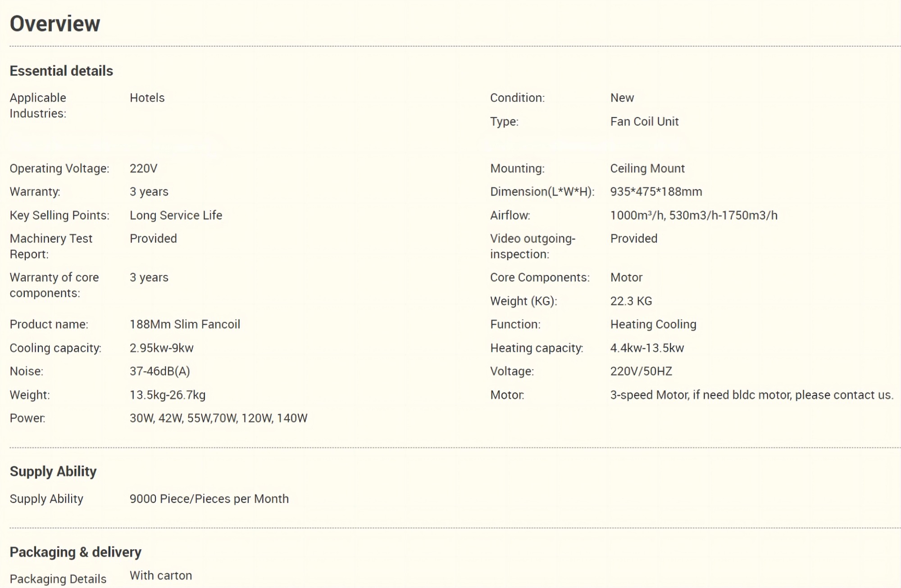Click the 37-46dB(A) noise value
The height and width of the screenshot is (588, 901).
(x=159, y=371)
